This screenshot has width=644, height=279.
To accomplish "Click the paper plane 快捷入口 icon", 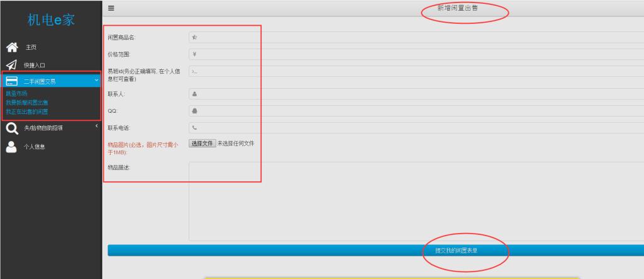I will [11, 65].
